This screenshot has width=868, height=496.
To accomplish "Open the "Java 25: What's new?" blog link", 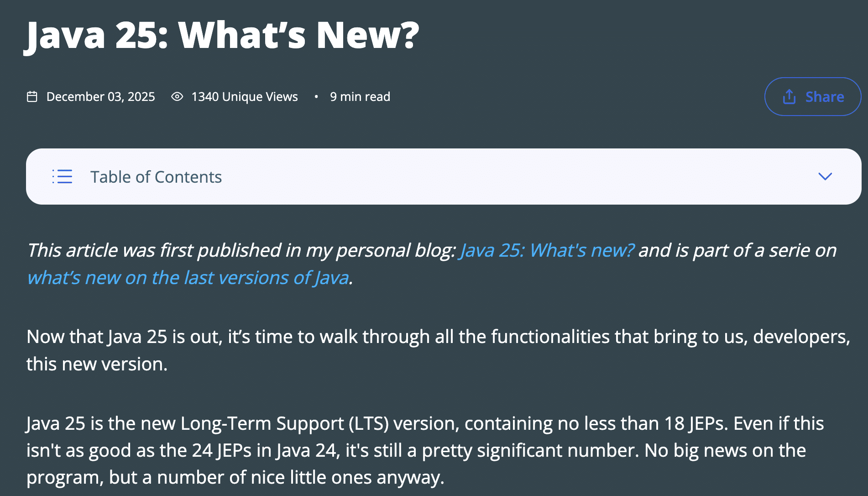I will [x=547, y=250].
